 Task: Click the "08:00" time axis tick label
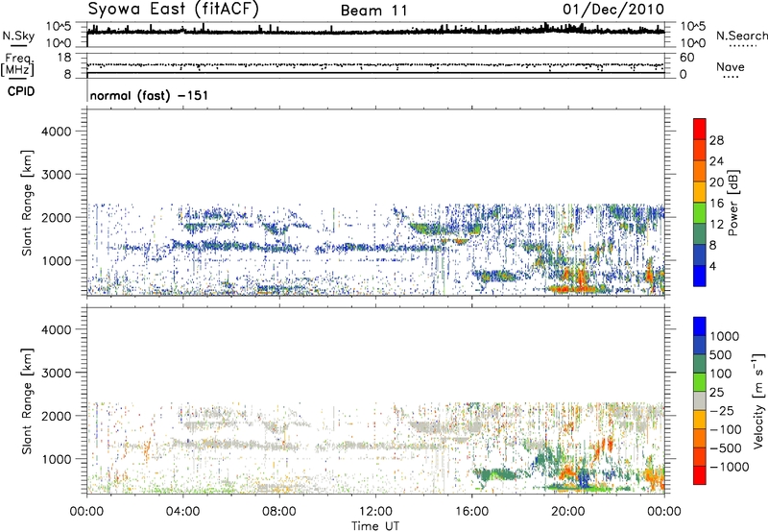coord(279,512)
